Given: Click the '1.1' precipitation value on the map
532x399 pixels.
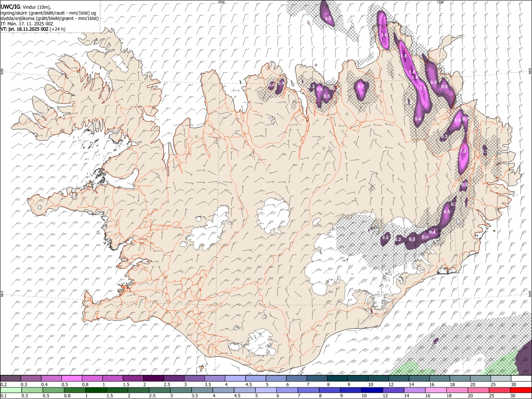Looking at the screenshot, I should pos(423,89).
